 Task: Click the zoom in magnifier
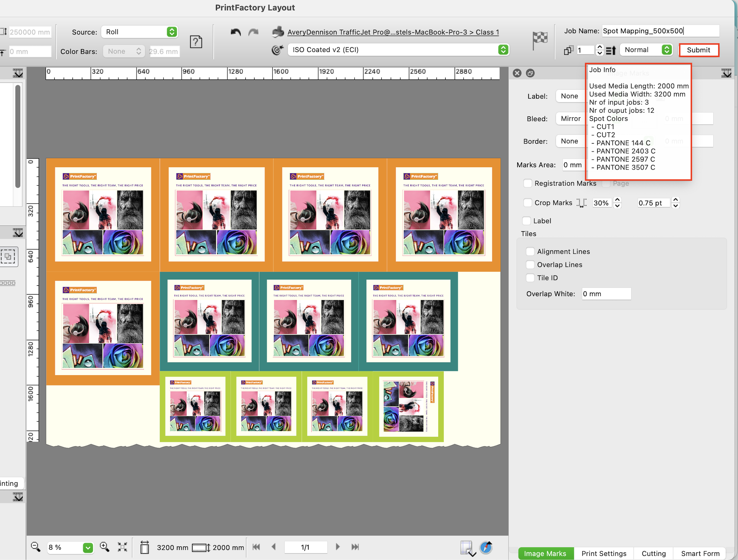coord(105,547)
